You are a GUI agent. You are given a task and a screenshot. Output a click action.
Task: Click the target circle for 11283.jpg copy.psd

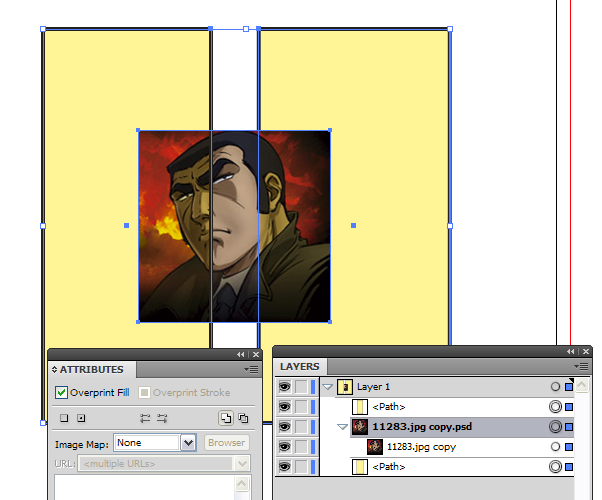(x=555, y=427)
